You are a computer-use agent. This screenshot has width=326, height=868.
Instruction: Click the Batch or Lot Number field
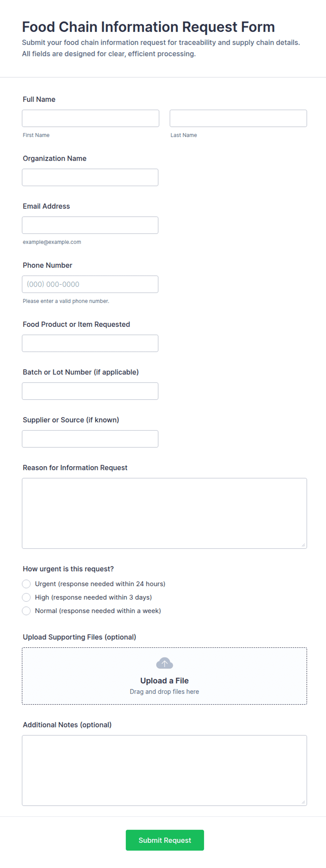click(90, 391)
